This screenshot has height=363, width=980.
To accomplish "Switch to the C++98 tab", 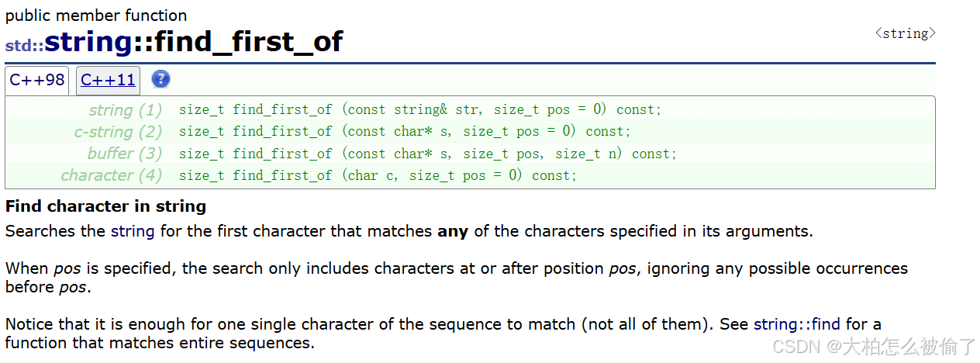I will pyautogui.click(x=37, y=80).
